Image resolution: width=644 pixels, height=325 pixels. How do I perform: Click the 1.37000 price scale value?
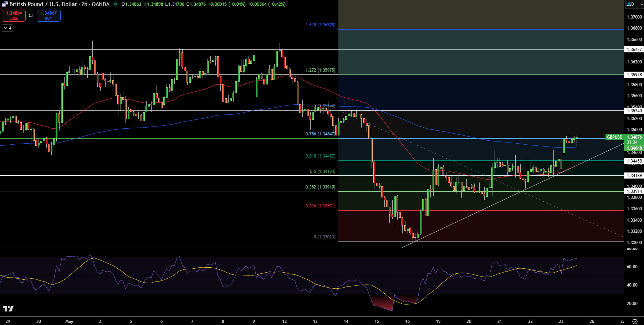point(634,17)
